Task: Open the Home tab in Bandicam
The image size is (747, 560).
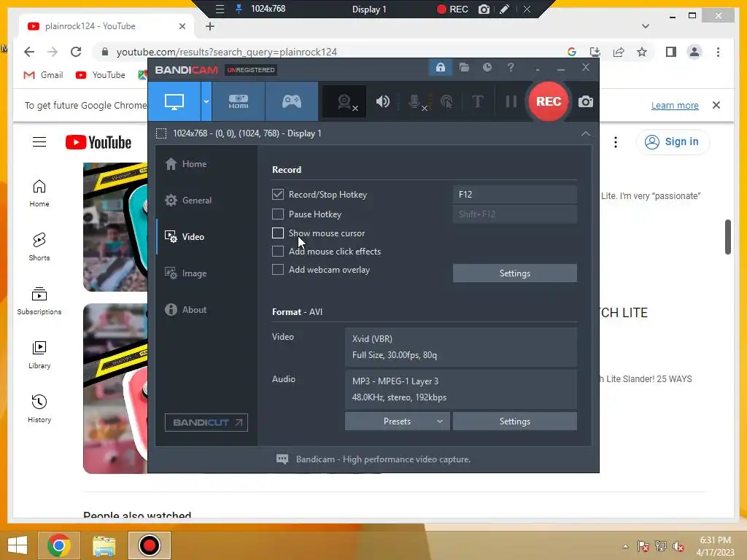Action: tap(186, 164)
